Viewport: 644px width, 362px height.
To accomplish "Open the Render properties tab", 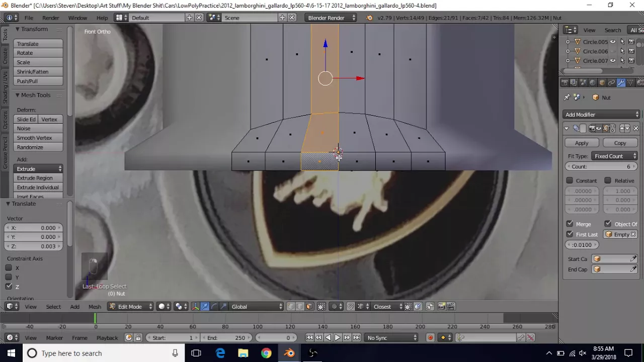I will pyautogui.click(x=565, y=83).
